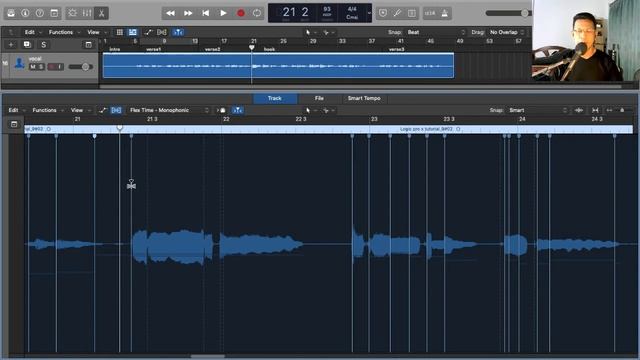
Task: Open editor Edit menu
Action: [x=13, y=110]
